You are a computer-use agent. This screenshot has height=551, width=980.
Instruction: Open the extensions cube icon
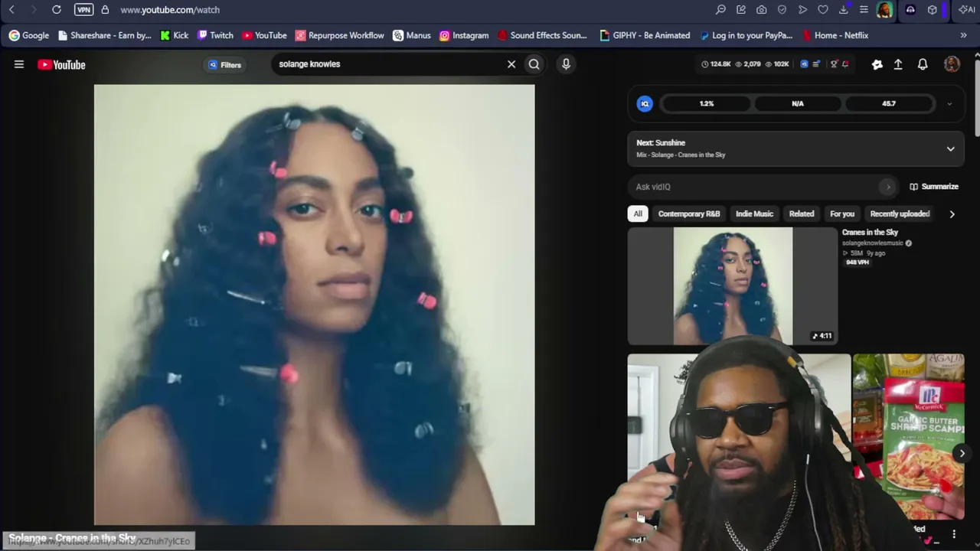[932, 10]
